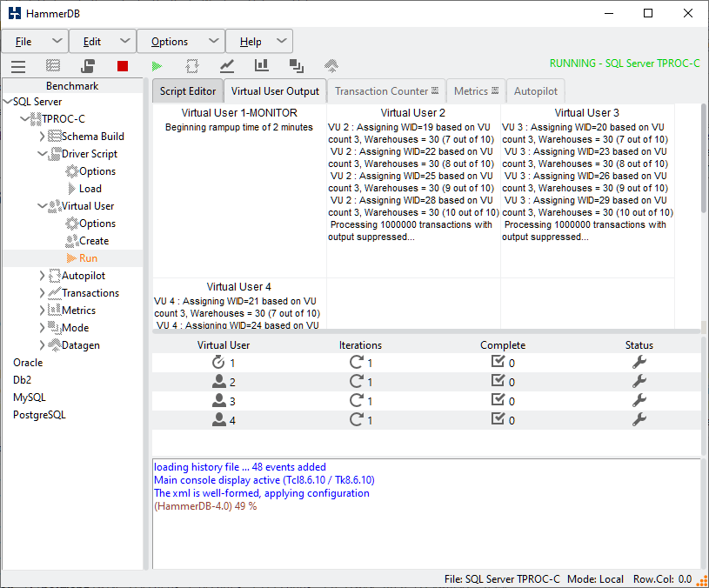Screen dimensions: 709x588
Task: Select the Oracle benchmark entry
Action: (28, 363)
